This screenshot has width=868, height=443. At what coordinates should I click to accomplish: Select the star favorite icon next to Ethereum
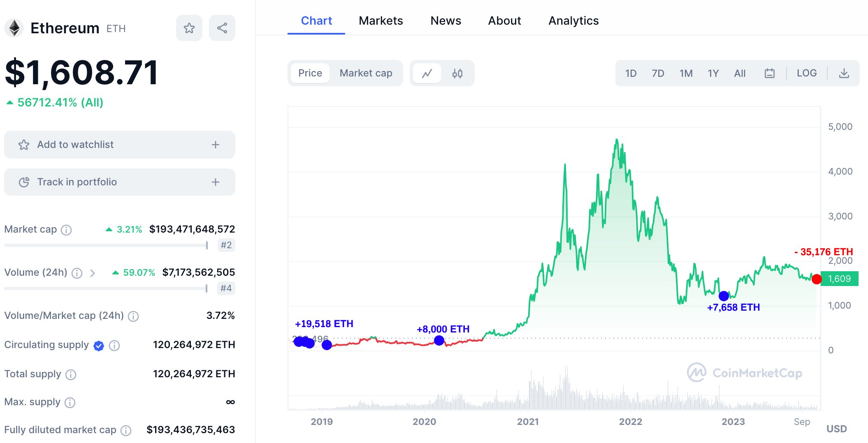(189, 28)
